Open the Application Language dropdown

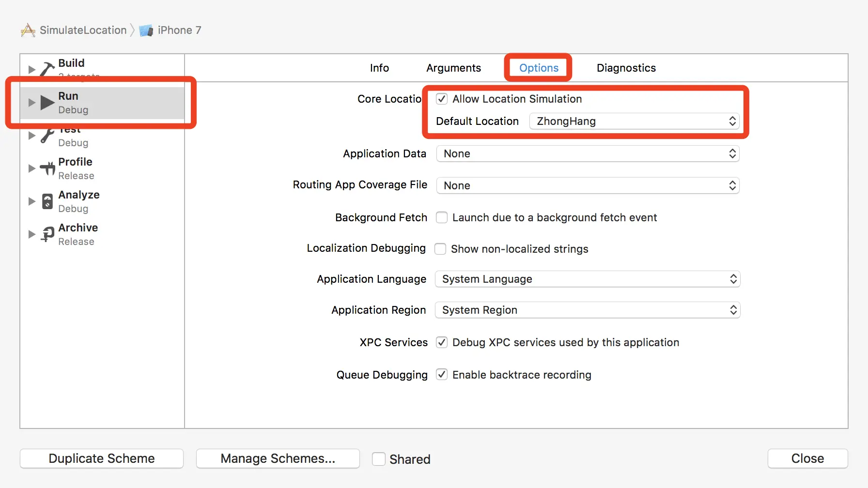click(x=588, y=279)
